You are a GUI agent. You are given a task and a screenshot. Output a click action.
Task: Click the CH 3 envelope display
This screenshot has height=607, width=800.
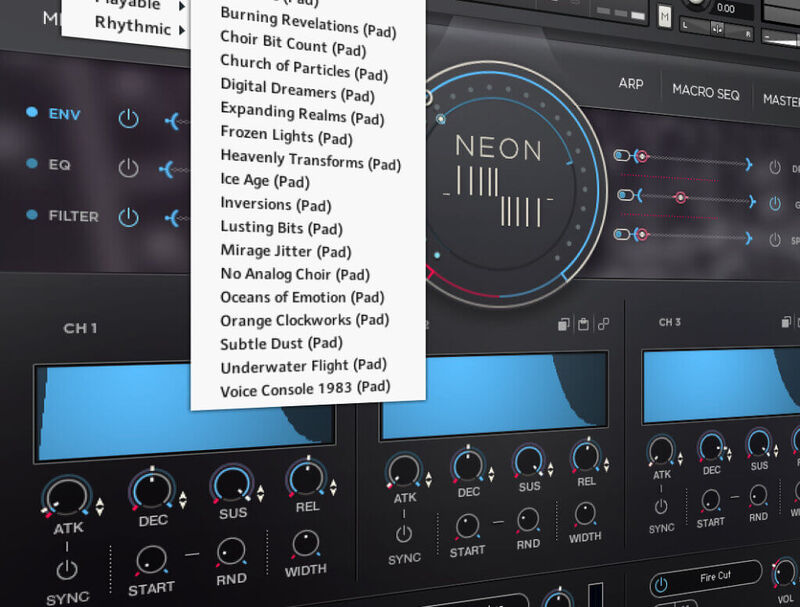(x=721, y=387)
